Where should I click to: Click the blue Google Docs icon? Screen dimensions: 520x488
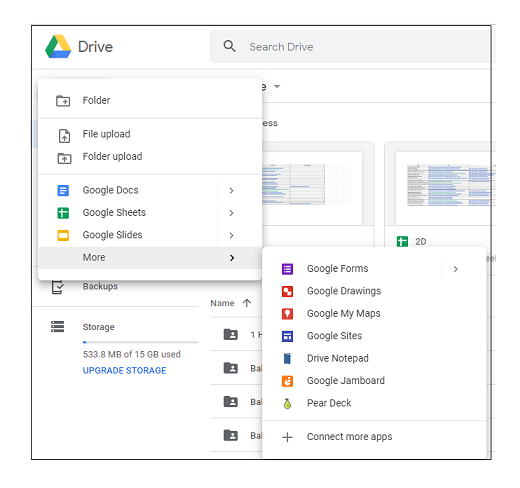coord(63,190)
